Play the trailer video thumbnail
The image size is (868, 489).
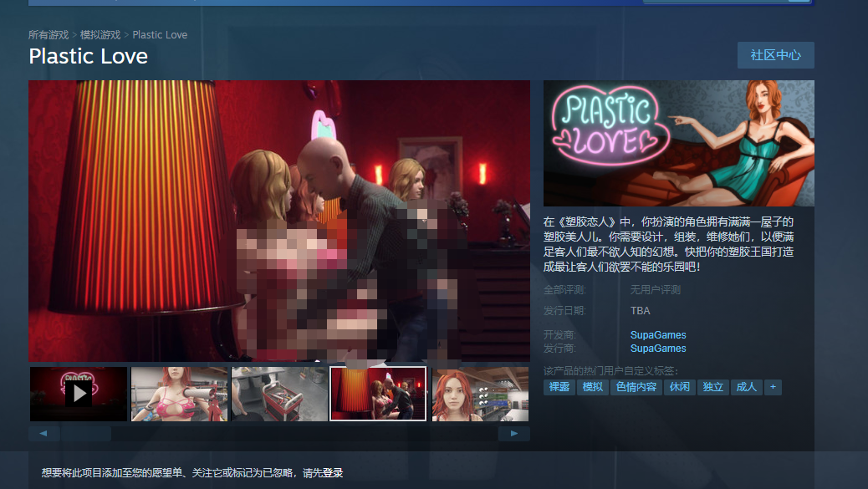pyautogui.click(x=79, y=394)
